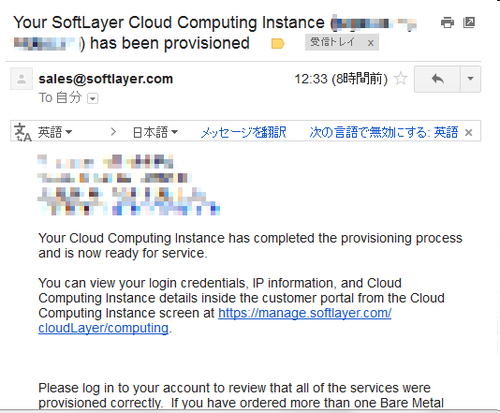Click メッセージを翻訳 link
The image size is (500, 413).
[243, 132]
